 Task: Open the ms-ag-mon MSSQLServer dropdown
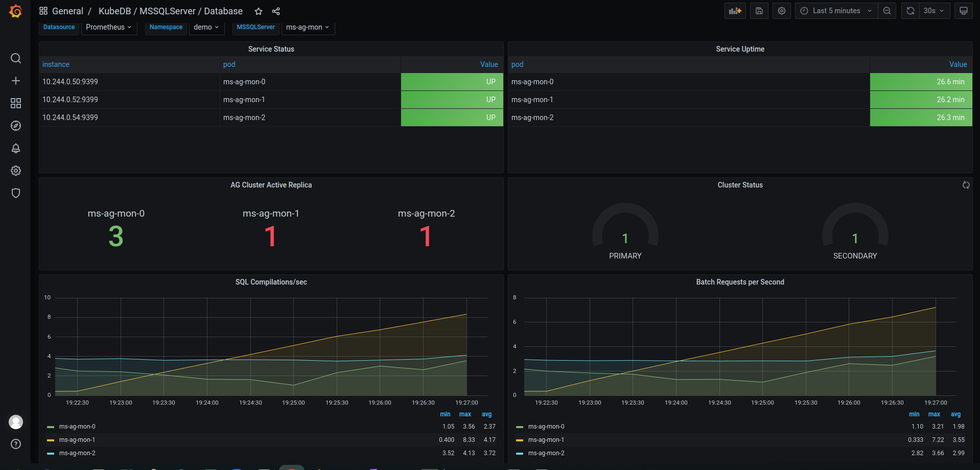308,27
